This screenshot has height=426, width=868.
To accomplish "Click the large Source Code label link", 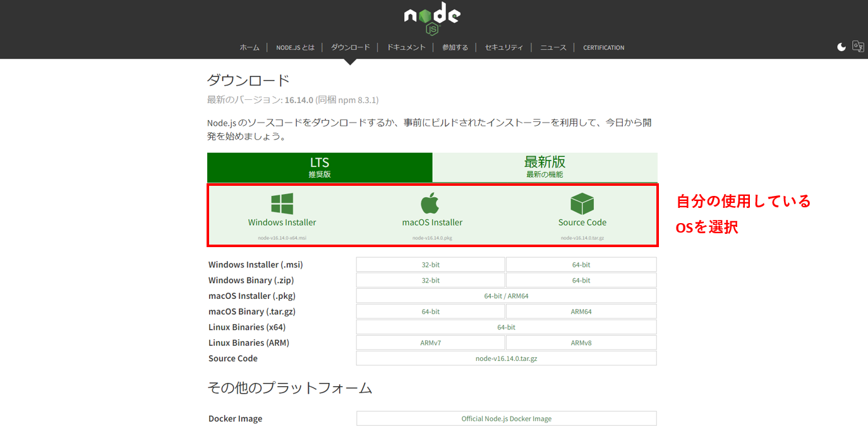I will (582, 222).
